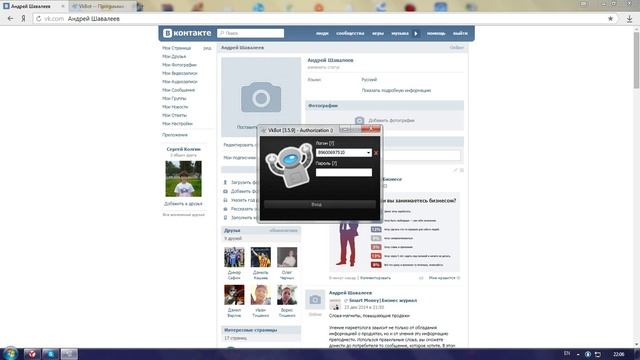Click 'Комментировать' under the business poll post
This screenshot has width=640, height=360.
(x=376, y=278)
